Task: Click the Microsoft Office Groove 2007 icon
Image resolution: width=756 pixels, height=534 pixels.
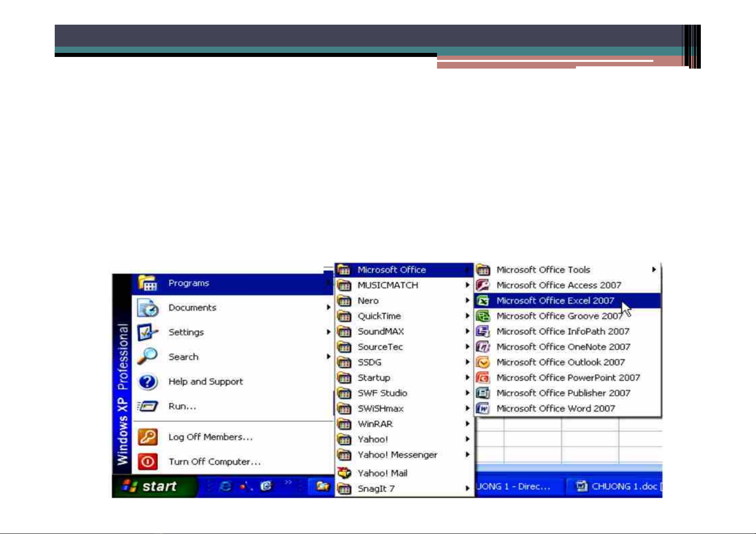Action: click(483, 316)
